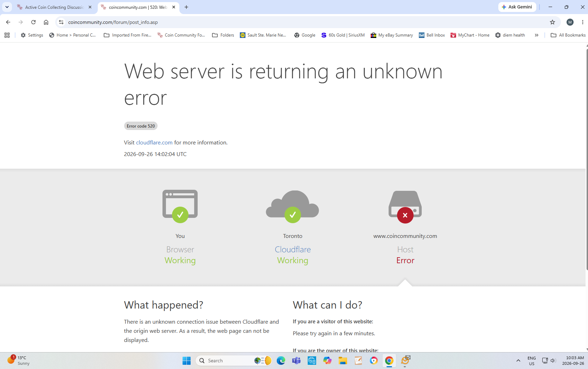Expand the Imported From Firefox bookmark folder

128,35
